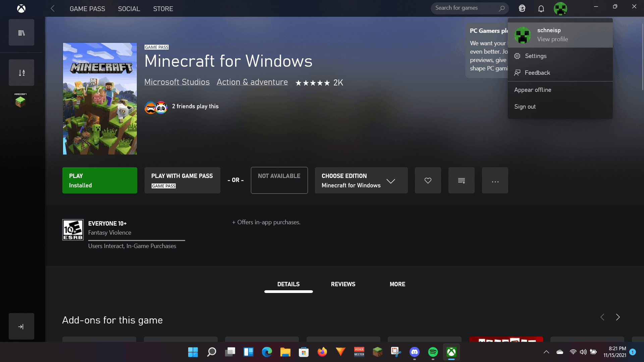
Task: Show hidden tray icons chevron
Action: coord(546,352)
